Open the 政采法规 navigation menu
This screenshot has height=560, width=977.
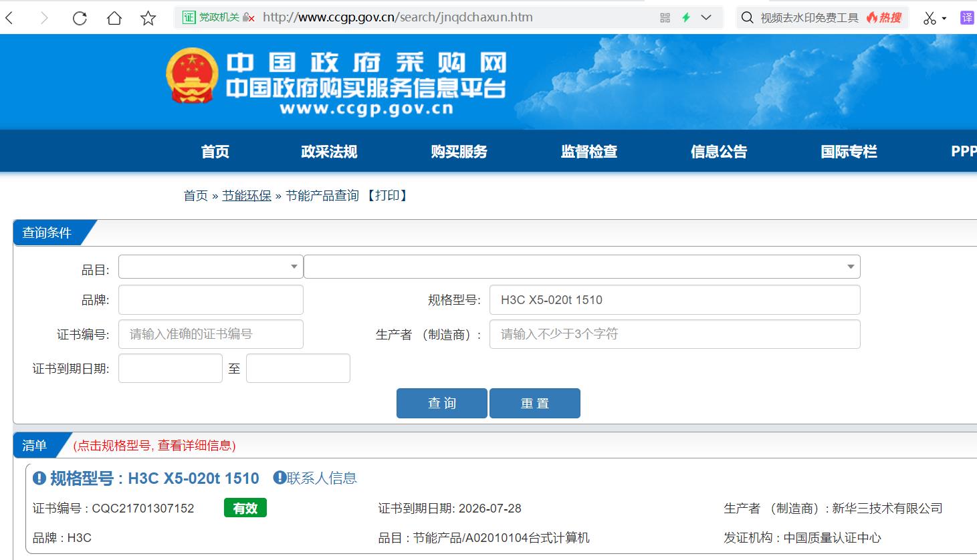(x=329, y=152)
